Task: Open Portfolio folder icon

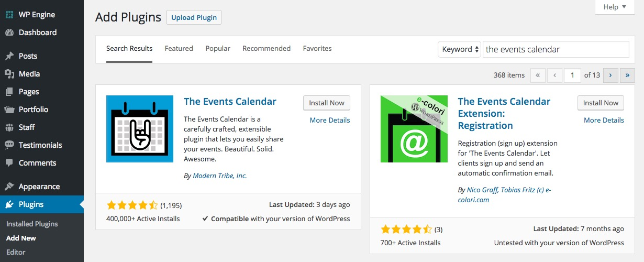Action: coord(9,110)
